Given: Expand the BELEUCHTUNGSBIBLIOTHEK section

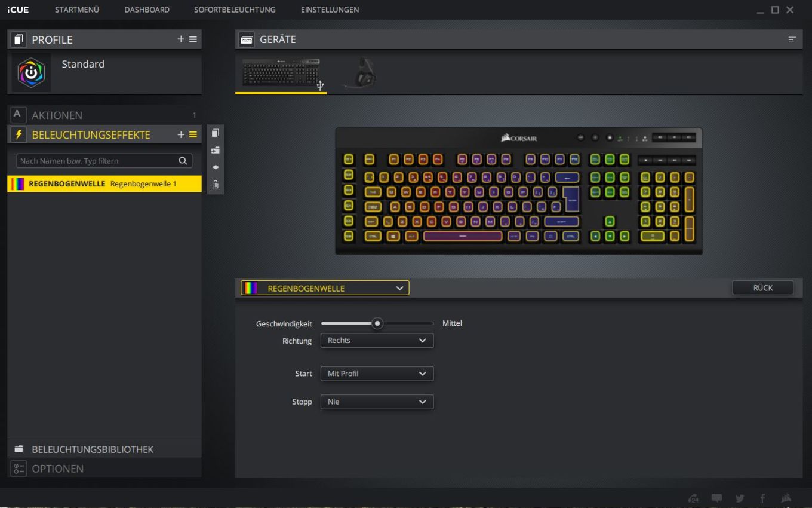Looking at the screenshot, I should tap(104, 449).
